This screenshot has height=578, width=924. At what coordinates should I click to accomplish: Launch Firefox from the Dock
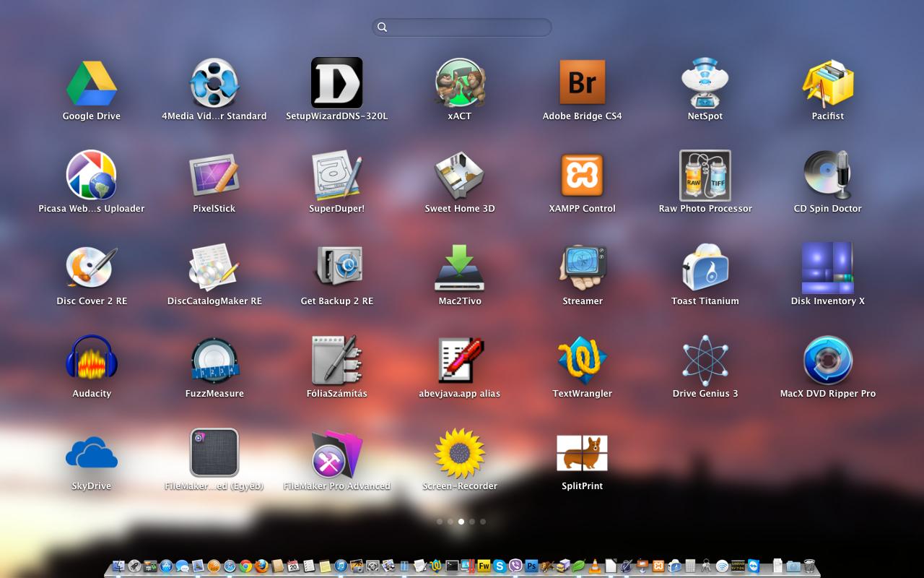click(x=261, y=566)
